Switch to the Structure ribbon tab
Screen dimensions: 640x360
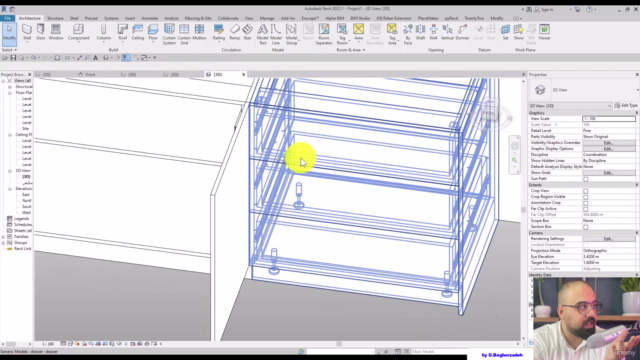pos(55,18)
